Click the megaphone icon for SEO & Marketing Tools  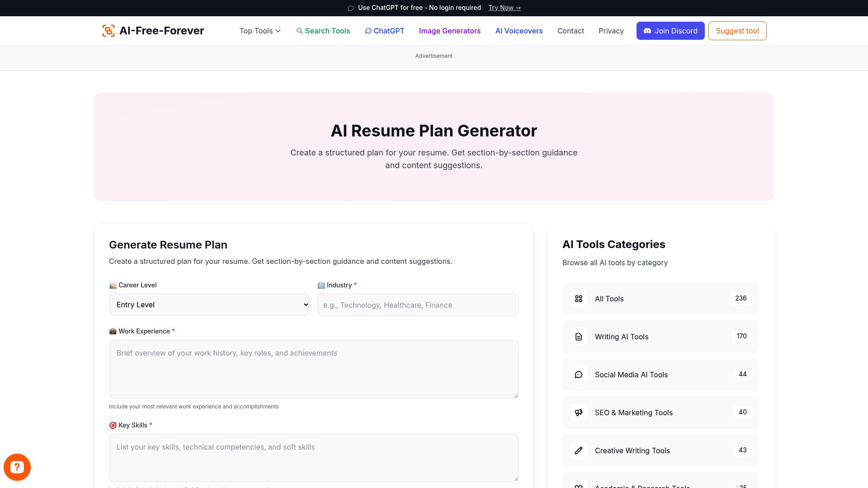click(578, 413)
